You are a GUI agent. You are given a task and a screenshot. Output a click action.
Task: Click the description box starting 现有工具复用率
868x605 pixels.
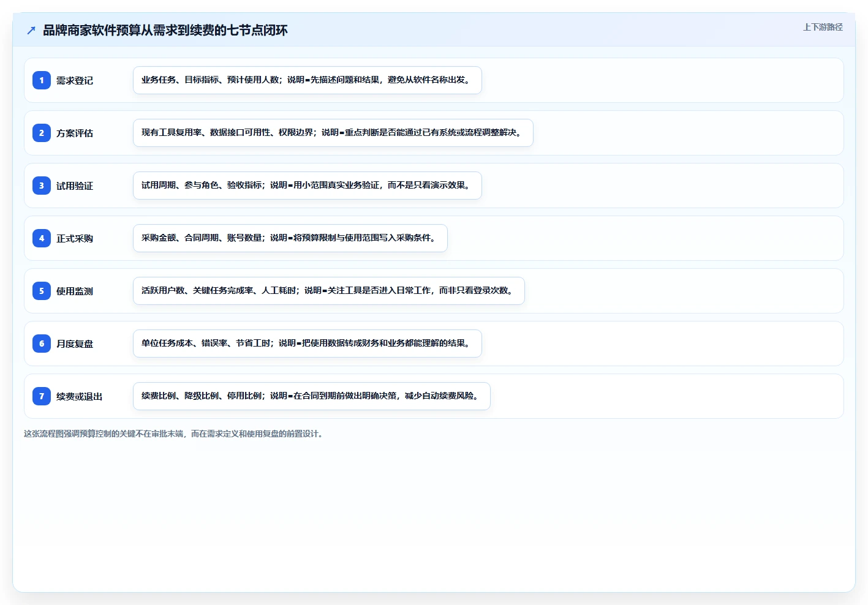click(333, 133)
